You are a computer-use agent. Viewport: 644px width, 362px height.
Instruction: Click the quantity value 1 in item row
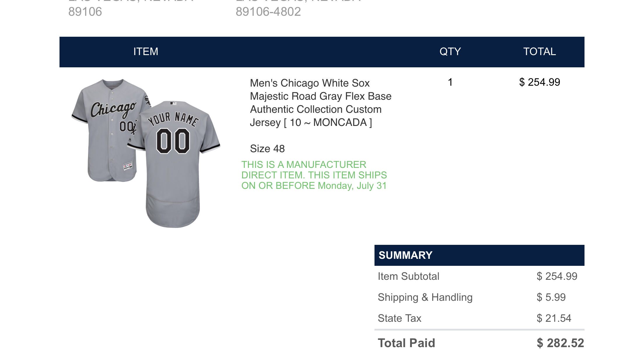coord(450,82)
